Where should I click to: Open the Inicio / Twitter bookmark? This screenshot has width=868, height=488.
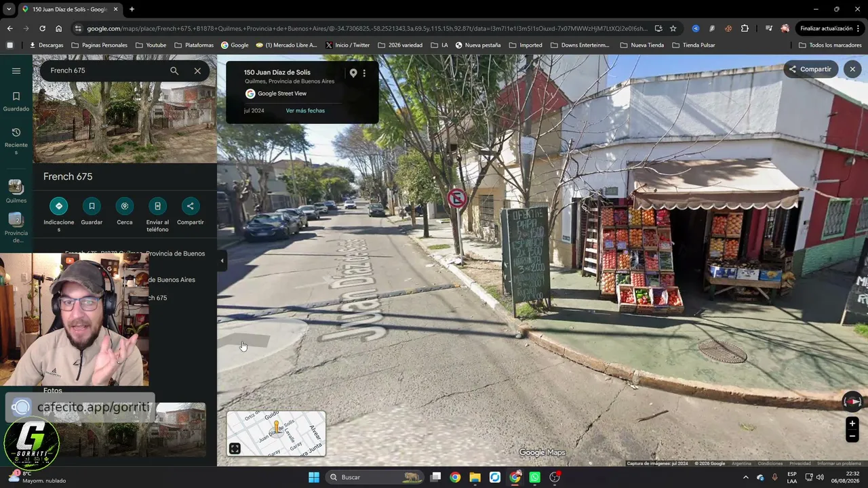[x=347, y=45]
